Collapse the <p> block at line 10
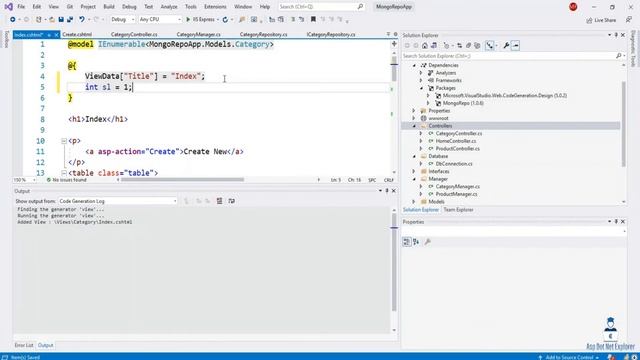The image size is (640, 360). click(x=64, y=141)
